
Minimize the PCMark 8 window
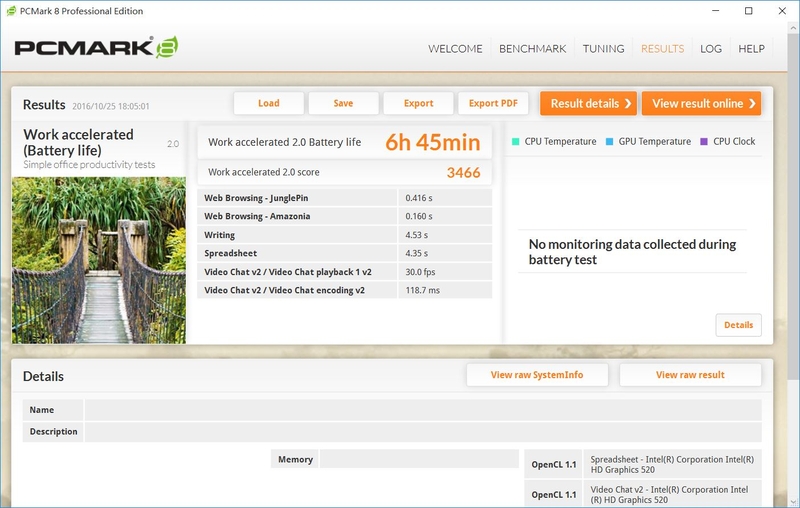(715, 11)
